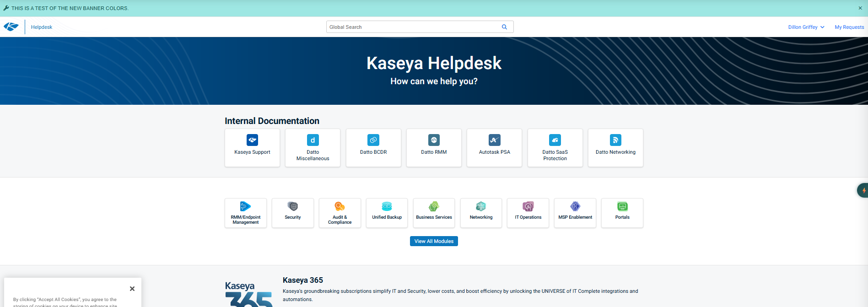868x307 pixels.
Task: Open the Kaseya Support documentation tile
Action: (x=252, y=147)
